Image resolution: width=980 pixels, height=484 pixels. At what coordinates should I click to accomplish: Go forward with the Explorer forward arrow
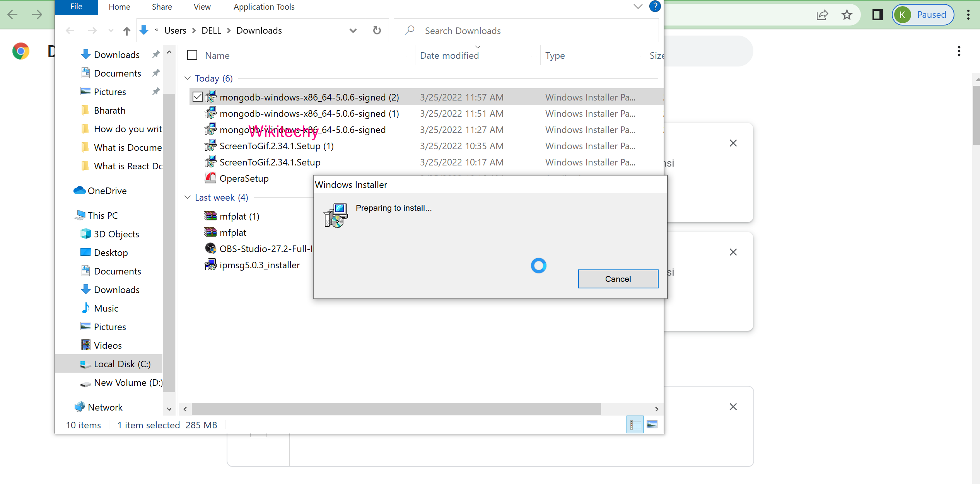[92, 31]
